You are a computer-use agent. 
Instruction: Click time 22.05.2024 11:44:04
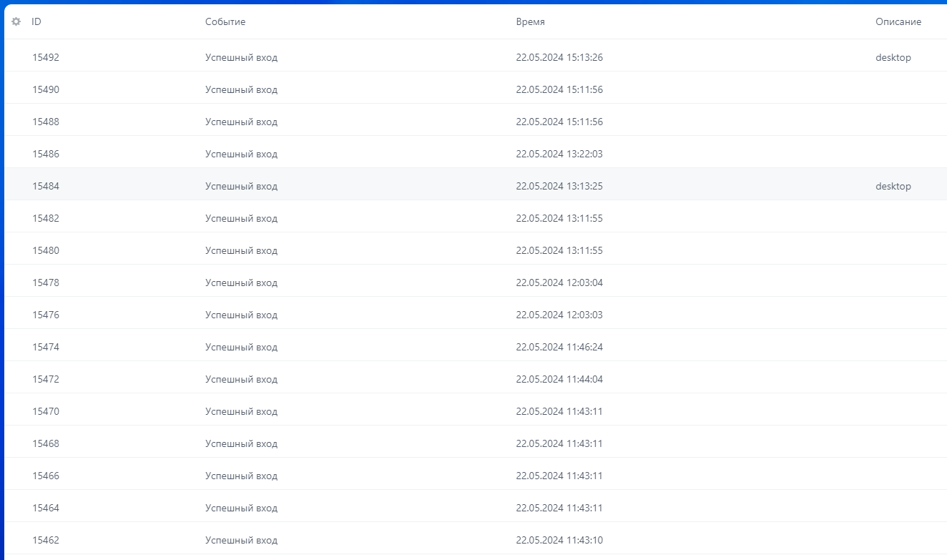pos(559,379)
